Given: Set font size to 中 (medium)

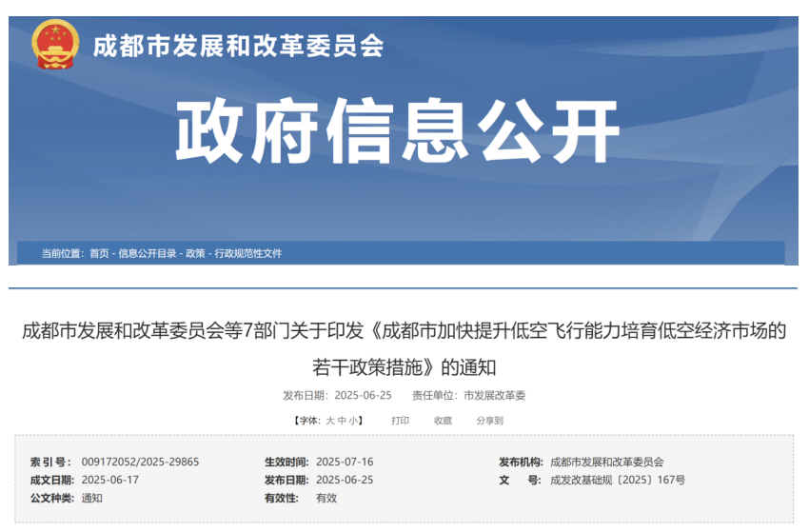Looking at the screenshot, I should (342, 421).
